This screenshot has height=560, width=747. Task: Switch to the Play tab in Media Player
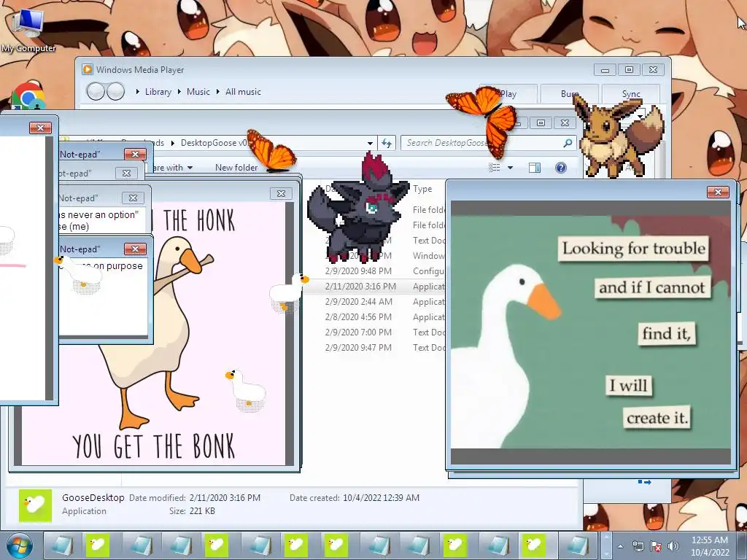[508, 94]
